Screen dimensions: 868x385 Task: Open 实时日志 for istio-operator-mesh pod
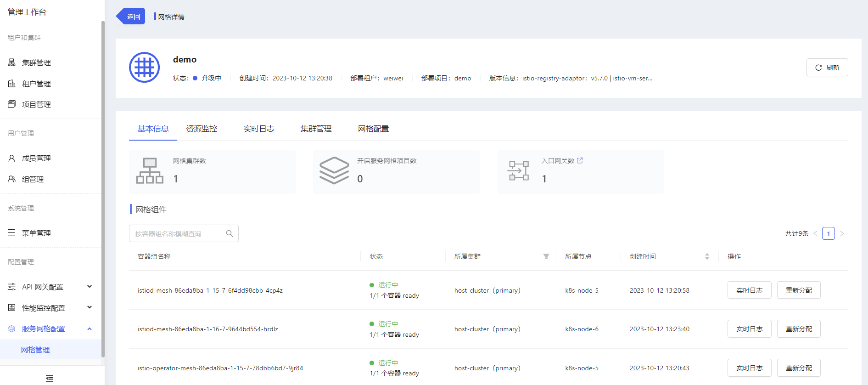(749, 368)
